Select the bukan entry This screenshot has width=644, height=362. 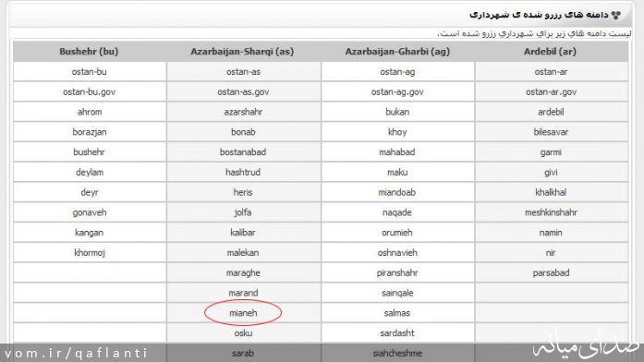pyautogui.click(x=397, y=112)
